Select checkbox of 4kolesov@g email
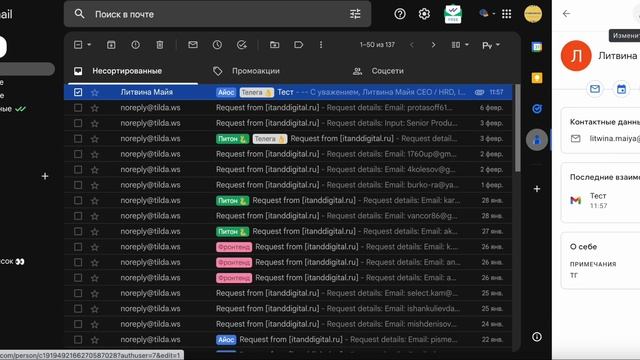The width and height of the screenshot is (640, 360). 78,170
